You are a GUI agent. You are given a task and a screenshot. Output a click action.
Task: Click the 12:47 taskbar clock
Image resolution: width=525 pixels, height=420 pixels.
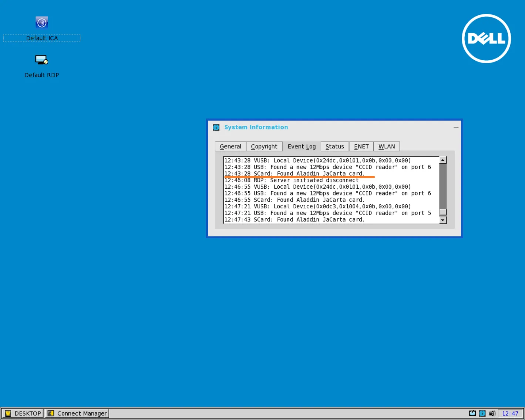[510, 413]
